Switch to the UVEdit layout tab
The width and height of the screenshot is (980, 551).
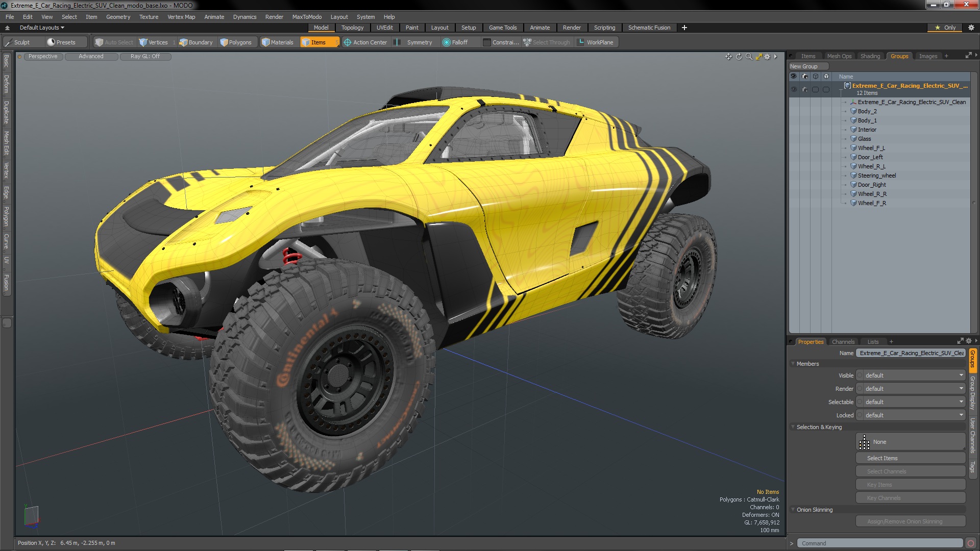point(384,28)
